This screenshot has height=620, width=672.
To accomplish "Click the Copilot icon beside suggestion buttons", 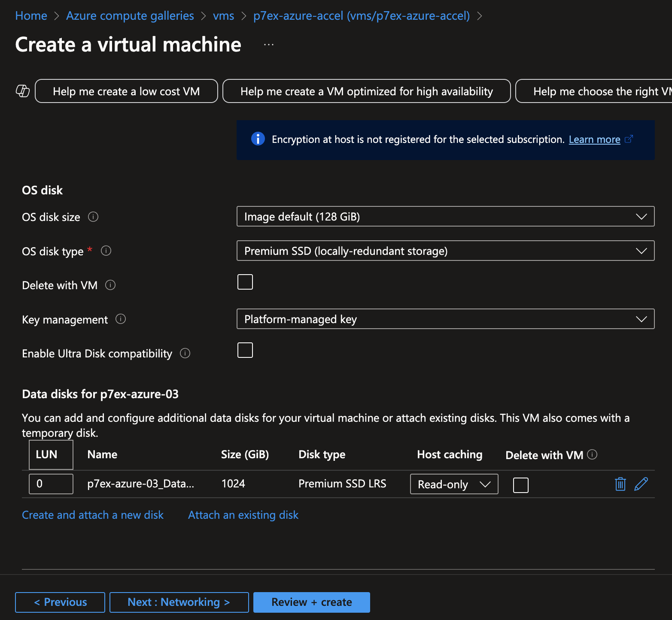I will coord(22,91).
